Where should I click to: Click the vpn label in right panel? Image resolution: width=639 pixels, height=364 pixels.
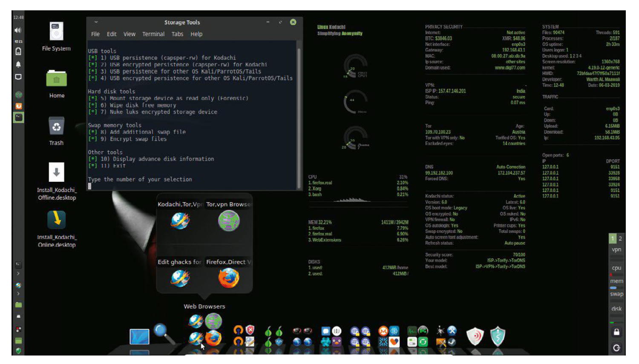[616, 249]
